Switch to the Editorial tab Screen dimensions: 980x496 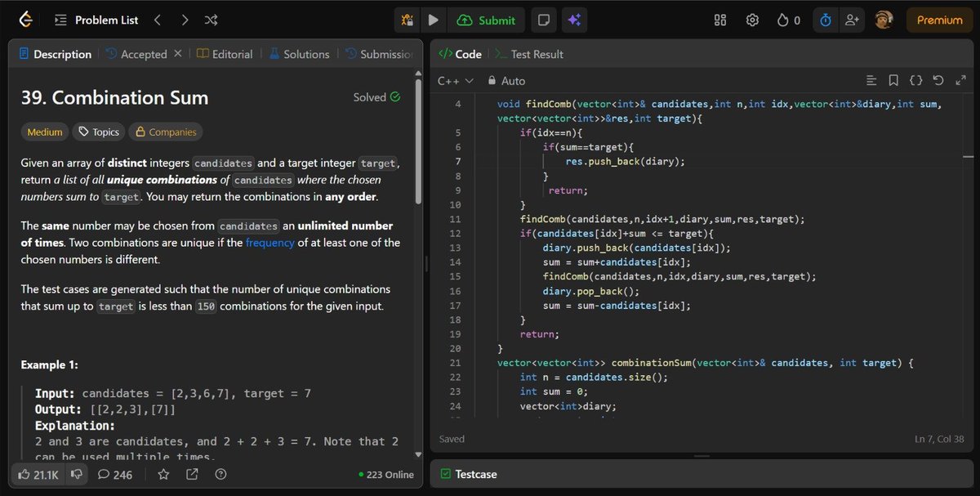[x=225, y=54]
